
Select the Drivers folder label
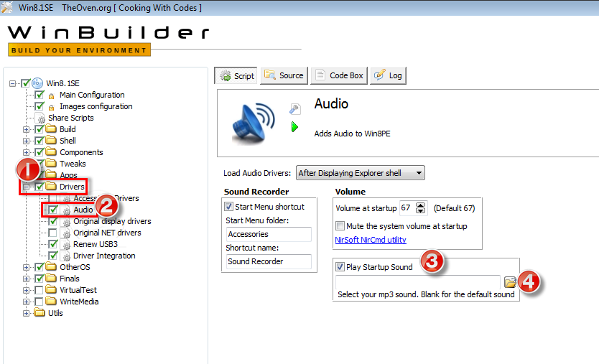click(72, 187)
